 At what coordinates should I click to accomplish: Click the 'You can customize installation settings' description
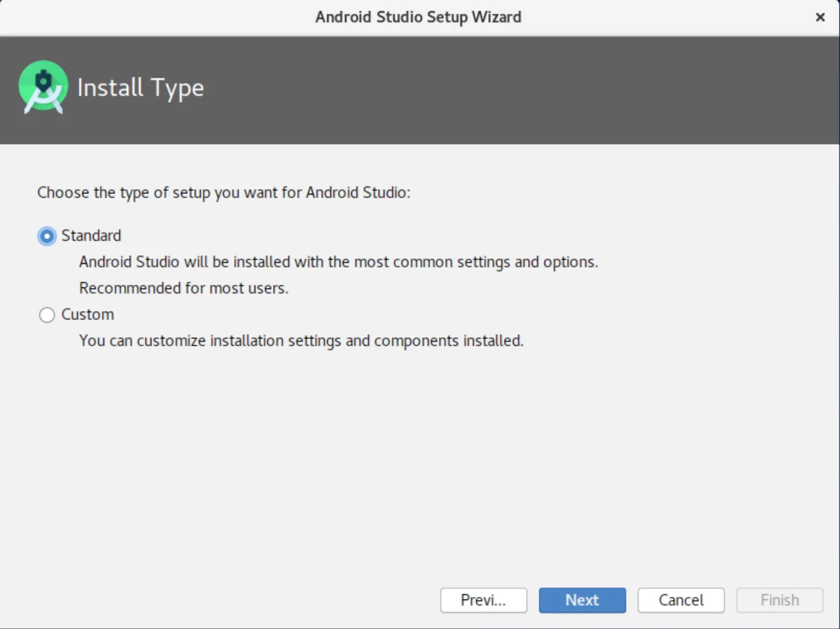click(301, 341)
